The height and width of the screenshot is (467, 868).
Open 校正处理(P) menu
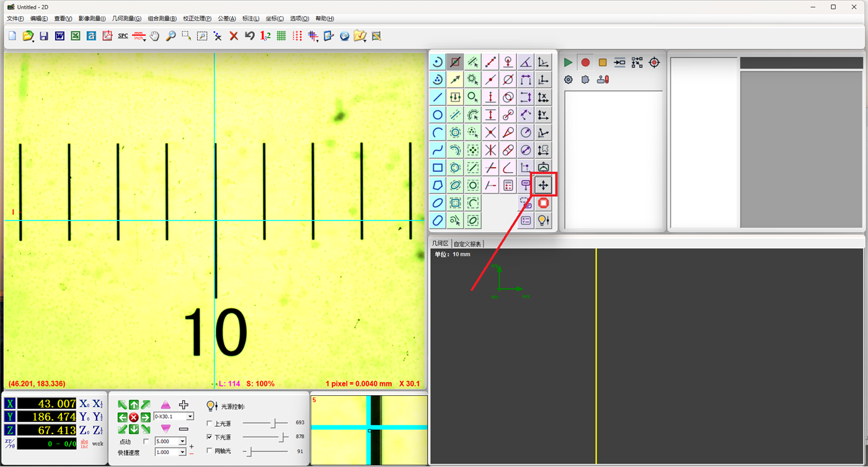(x=197, y=19)
